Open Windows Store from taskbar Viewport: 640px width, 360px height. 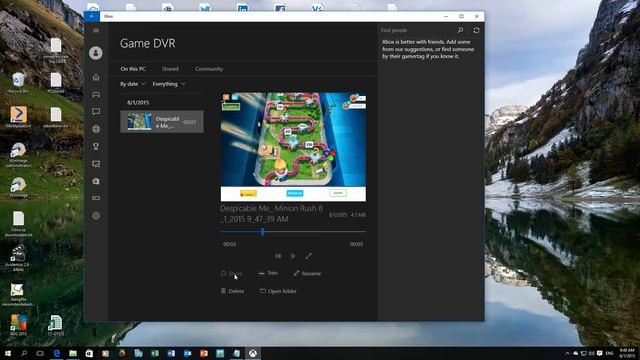(x=89, y=353)
